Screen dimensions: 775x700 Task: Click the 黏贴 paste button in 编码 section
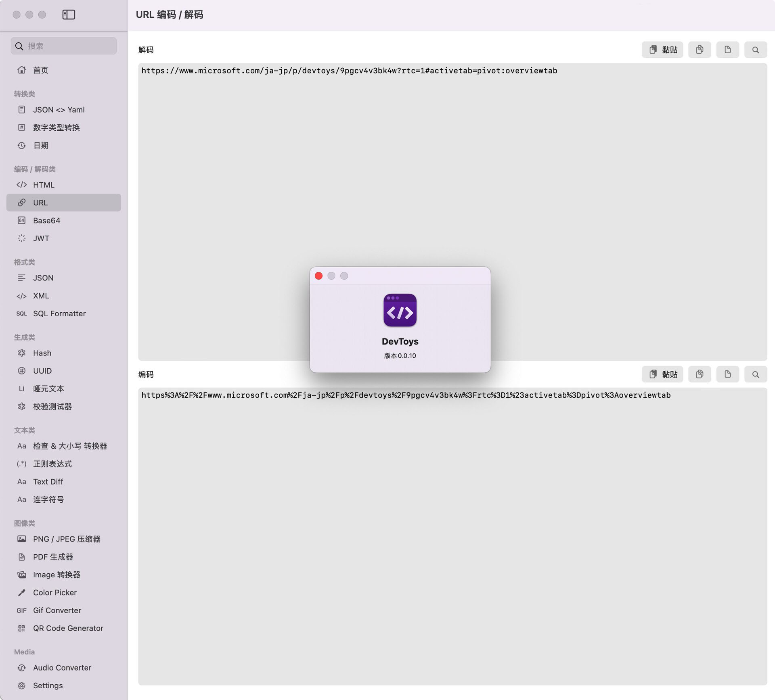[662, 374]
